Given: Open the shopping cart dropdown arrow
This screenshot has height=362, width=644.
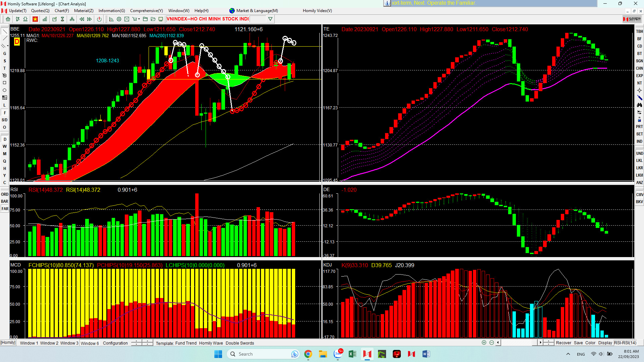Looking at the screenshot, I should pos(139,19).
